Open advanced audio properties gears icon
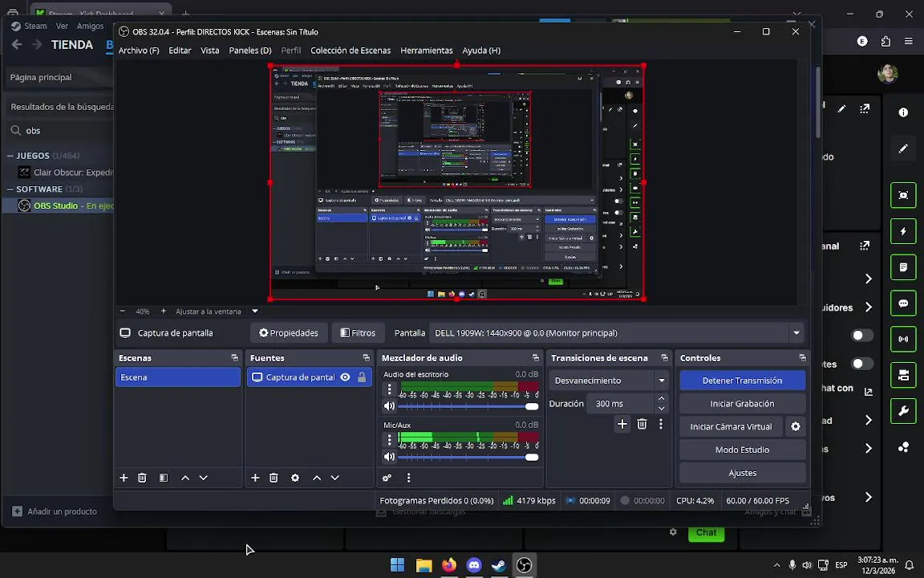 [x=387, y=478]
